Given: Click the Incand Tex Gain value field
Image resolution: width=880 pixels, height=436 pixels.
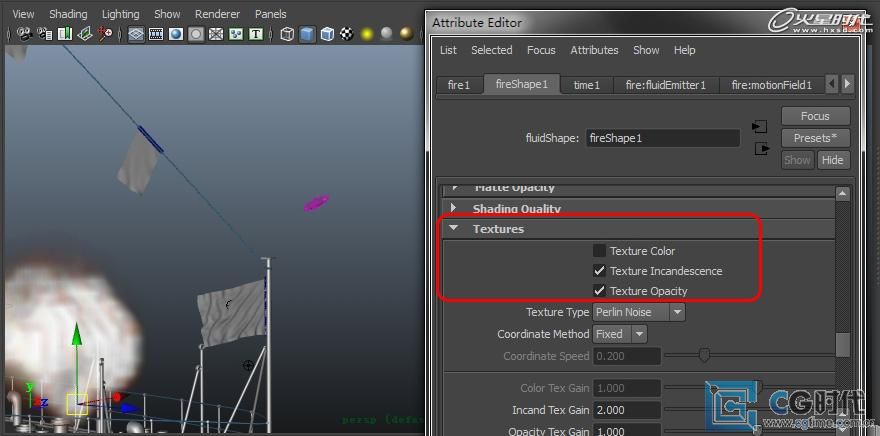Looking at the screenshot, I should (x=626, y=410).
